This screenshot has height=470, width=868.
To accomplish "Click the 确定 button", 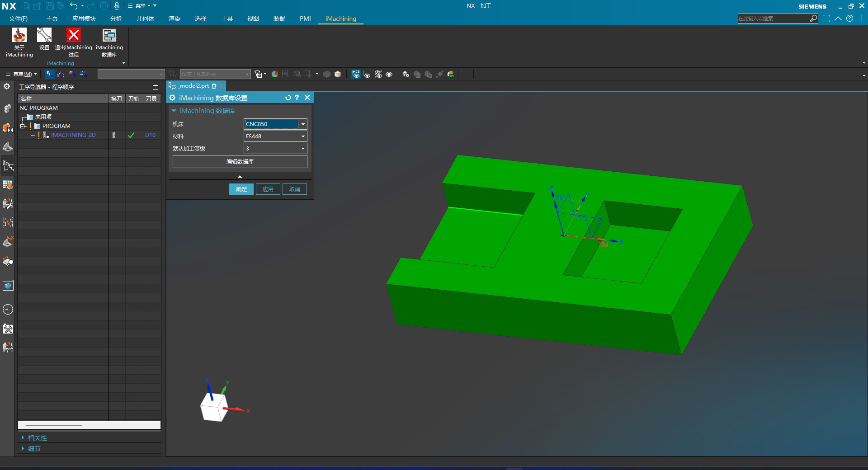I will pyautogui.click(x=241, y=189).
